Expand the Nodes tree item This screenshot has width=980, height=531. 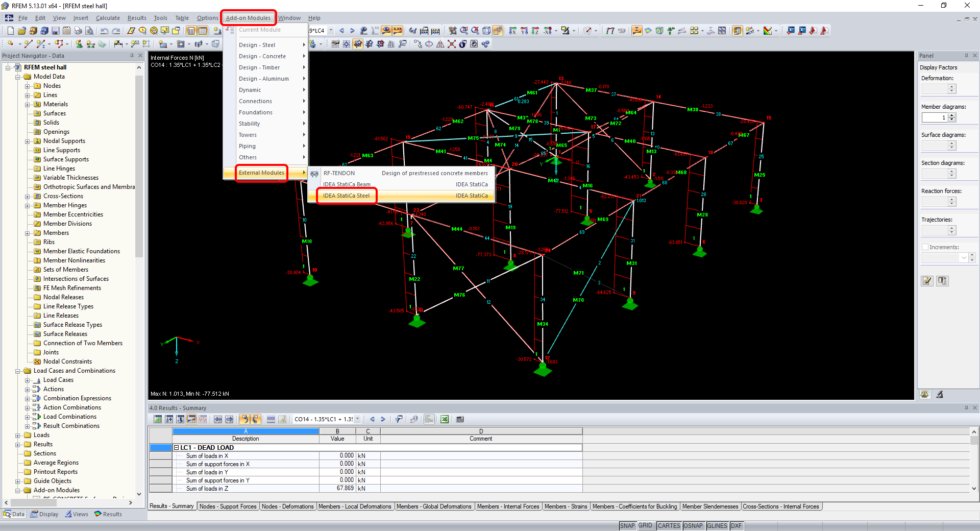[28, 86]
